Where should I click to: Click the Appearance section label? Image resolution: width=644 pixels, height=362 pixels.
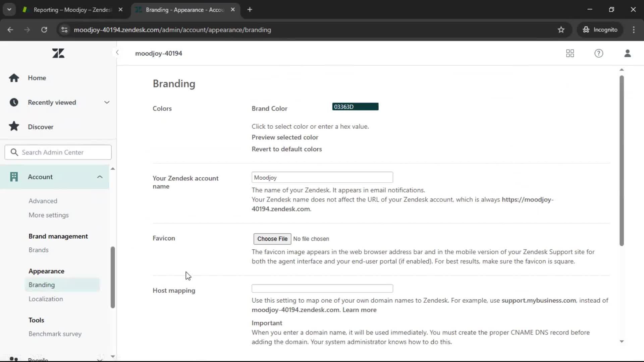[x=46, y=271]
